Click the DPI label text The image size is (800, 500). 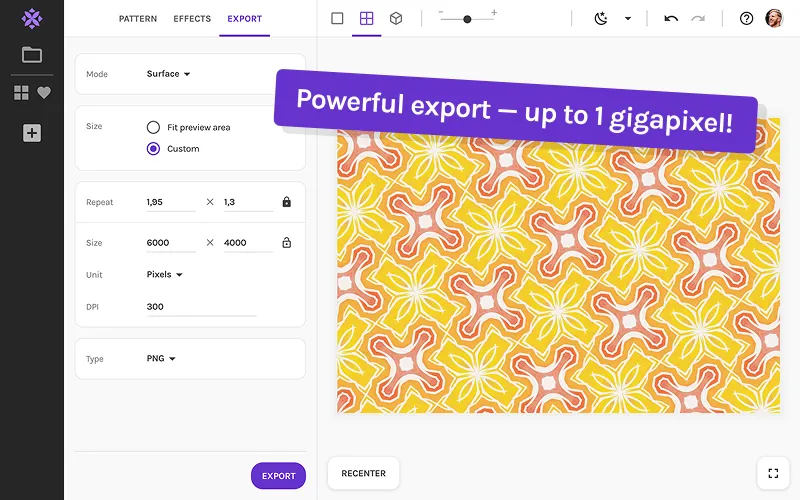(x=92, y=307)
